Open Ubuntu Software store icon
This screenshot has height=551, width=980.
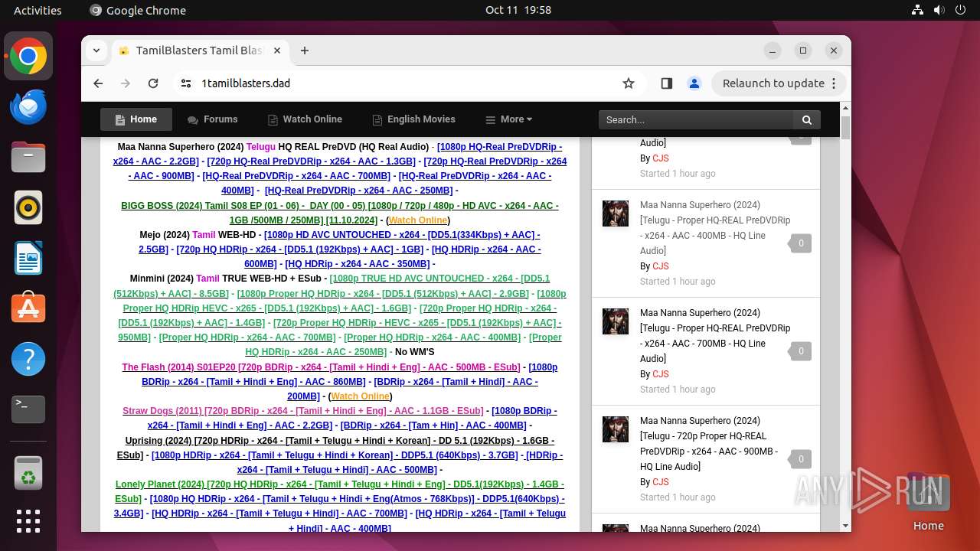coord(28,308)
